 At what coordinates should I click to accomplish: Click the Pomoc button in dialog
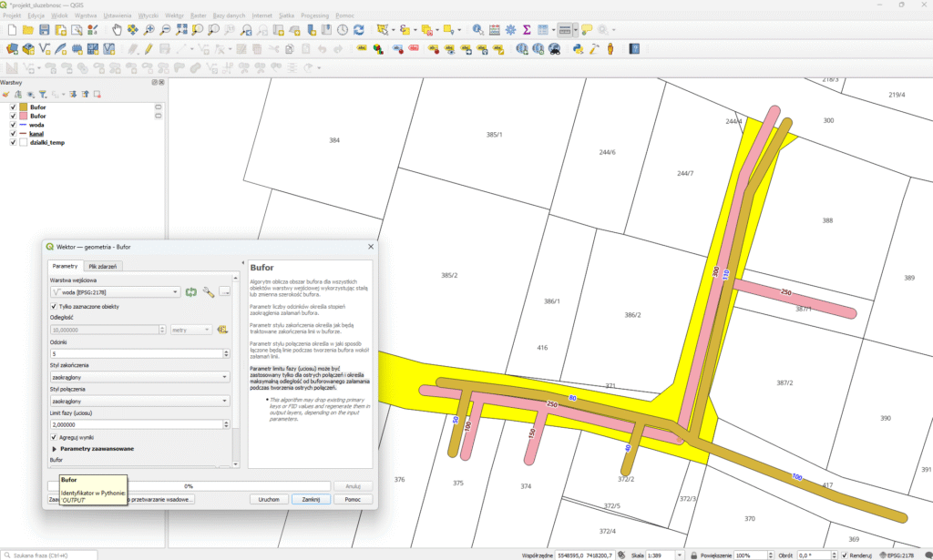coord(353,499)
